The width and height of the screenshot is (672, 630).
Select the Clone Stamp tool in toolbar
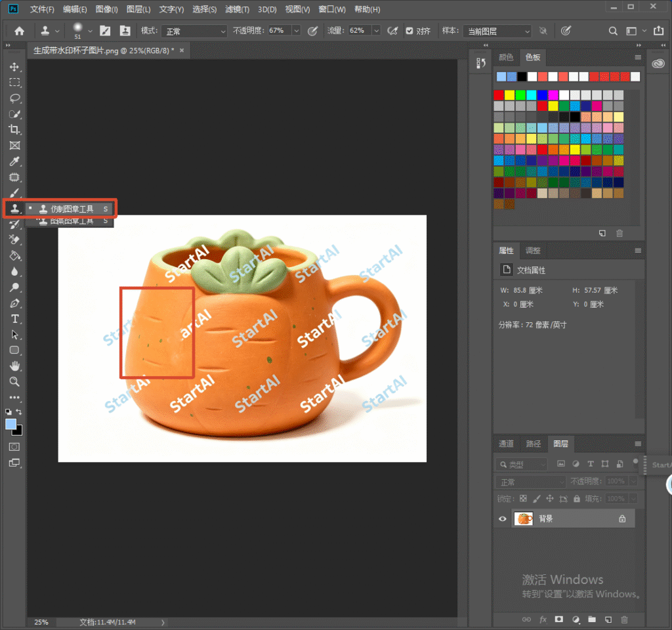pyautogui.click(x=14, y=209)
